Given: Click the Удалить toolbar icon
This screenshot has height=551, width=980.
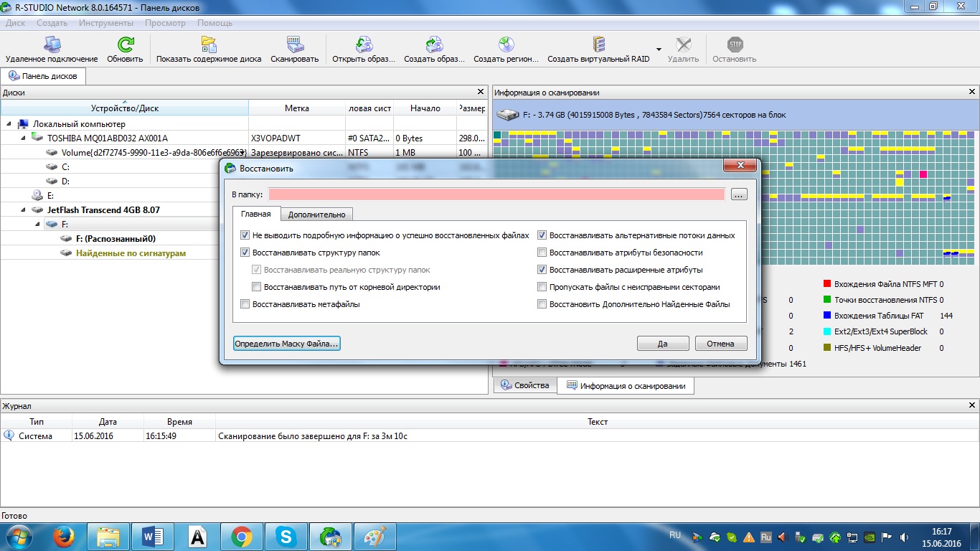Looking at the screenshot, I should click(683, 45).
